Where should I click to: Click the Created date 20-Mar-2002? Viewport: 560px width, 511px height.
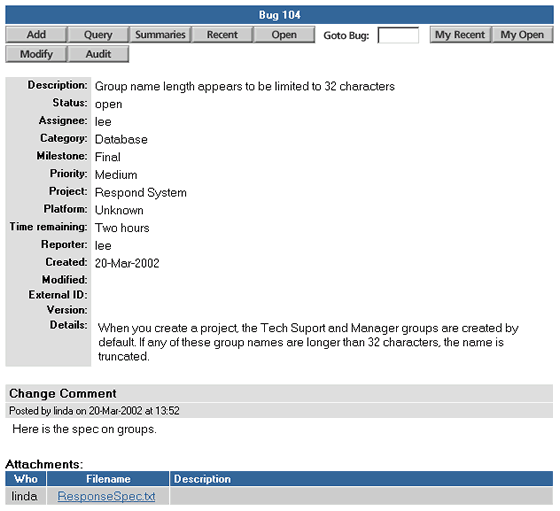[127, 263]
